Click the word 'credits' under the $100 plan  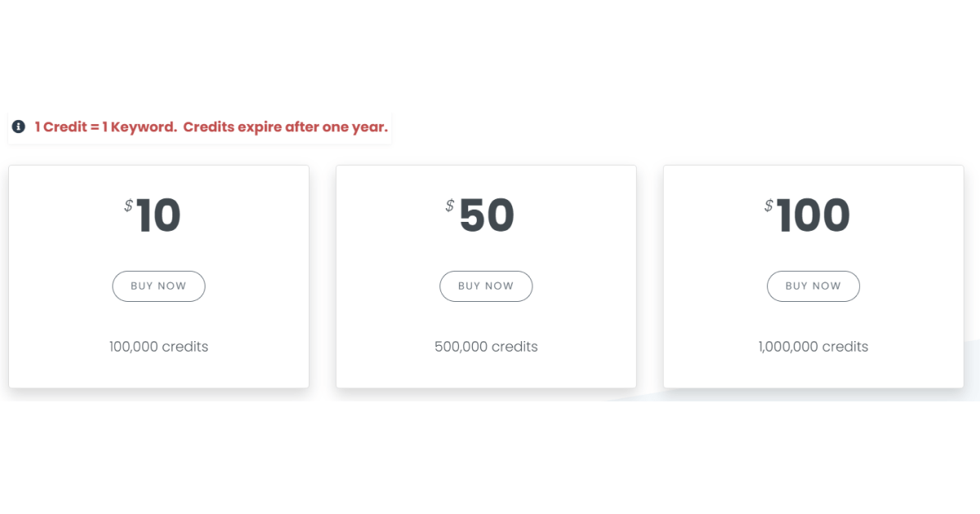coord(845,347)
